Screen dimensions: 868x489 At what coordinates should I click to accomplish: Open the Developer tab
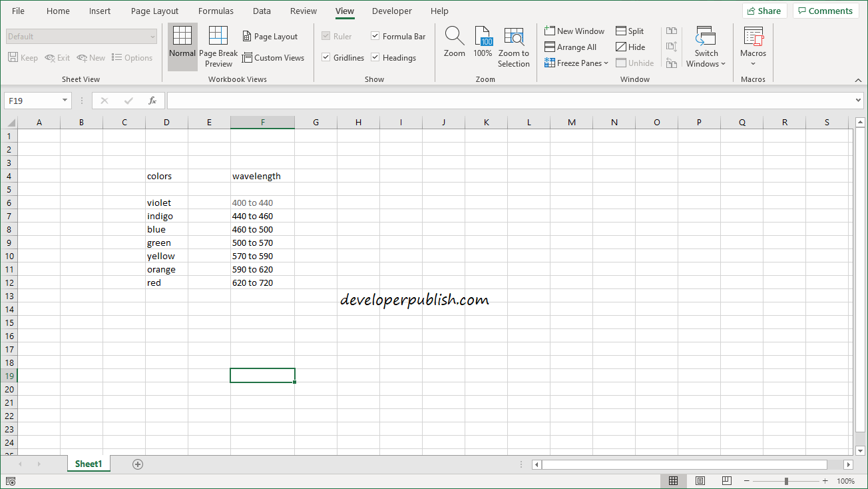[x=391, y=11]
